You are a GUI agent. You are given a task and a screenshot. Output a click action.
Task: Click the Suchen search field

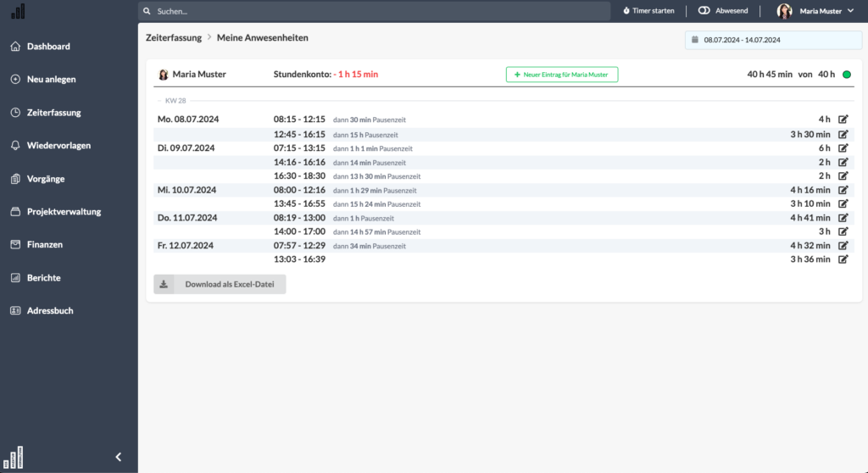(374, 11)
